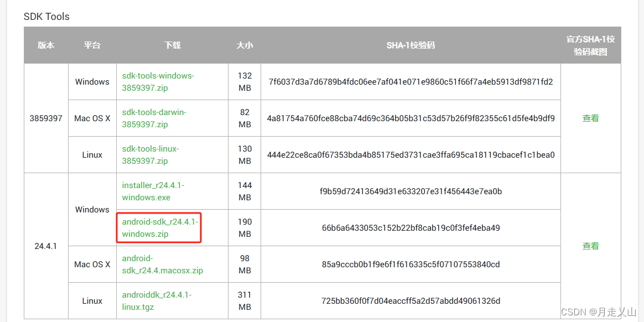Click the 下载 column header
Image resolution: width=644 pixels, height=322 pixels.
point(173,45)
